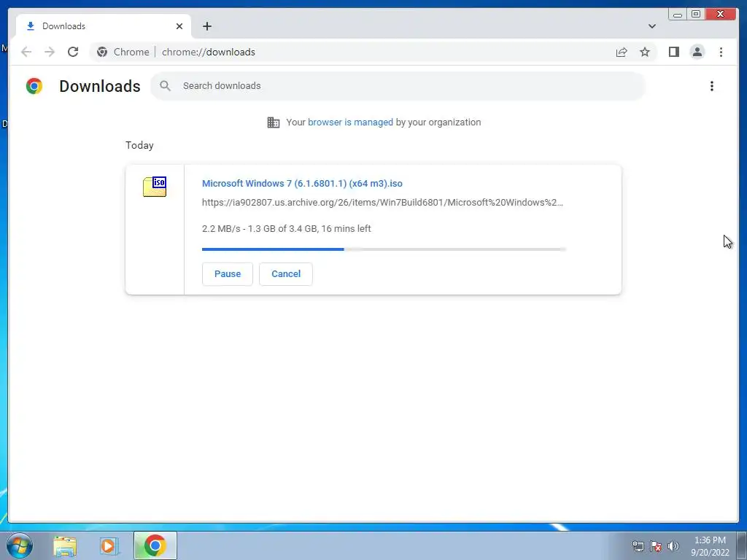Expand the tab search dropdown arrow

(x=652, y=26)
